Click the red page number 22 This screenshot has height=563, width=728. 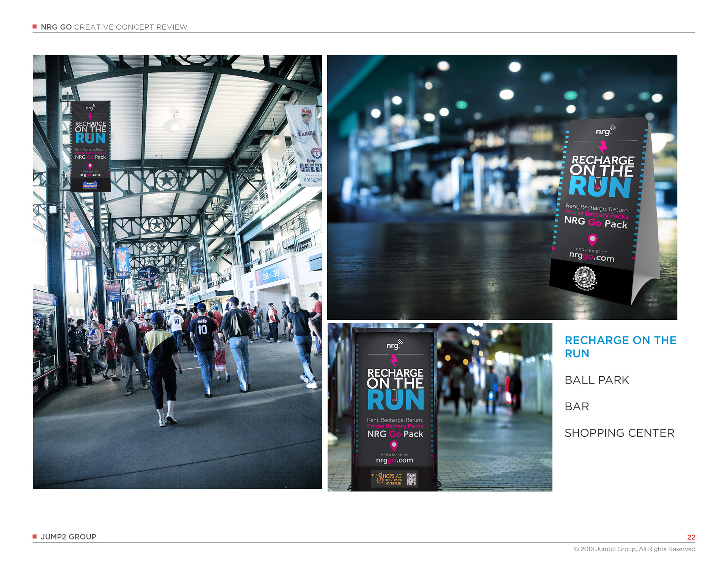click(691, 537)
